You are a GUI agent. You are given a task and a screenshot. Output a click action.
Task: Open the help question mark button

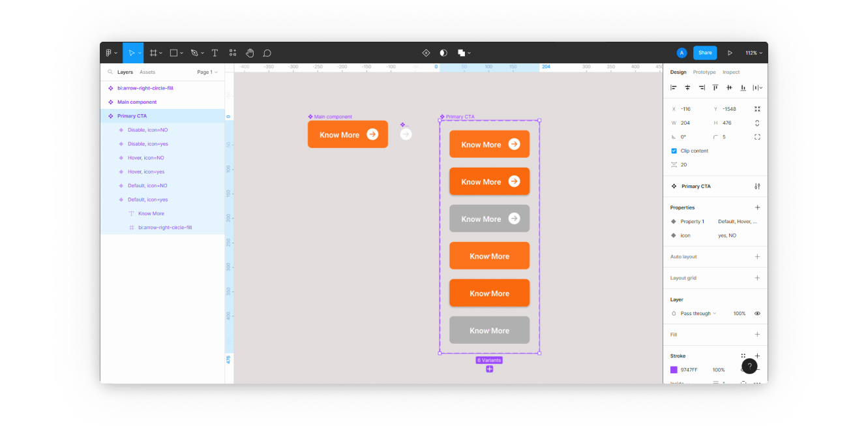click(750, 366)
